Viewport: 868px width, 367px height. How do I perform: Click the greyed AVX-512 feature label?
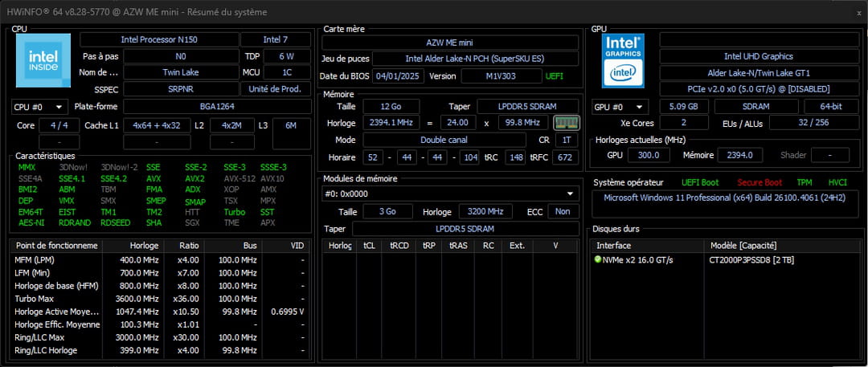[x=239, y=178]
